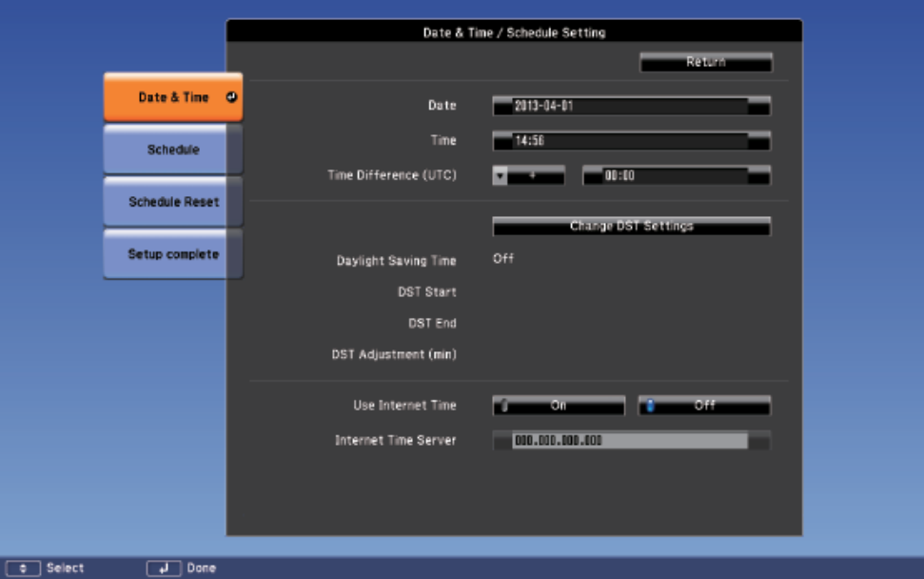
Task: Click the Done text in footer
Action: click(x=202, y=568)
